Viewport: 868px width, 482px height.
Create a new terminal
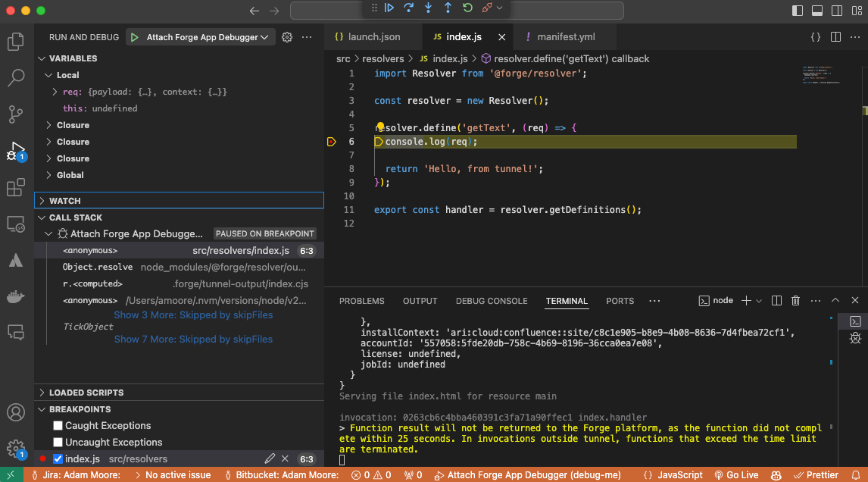(x=745, y=300)
